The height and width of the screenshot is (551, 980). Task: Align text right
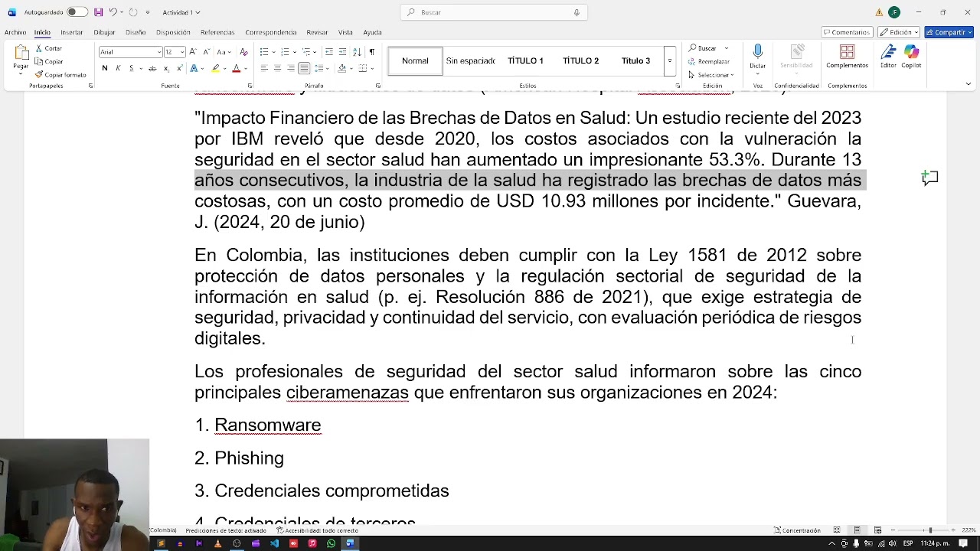[291, 68]
